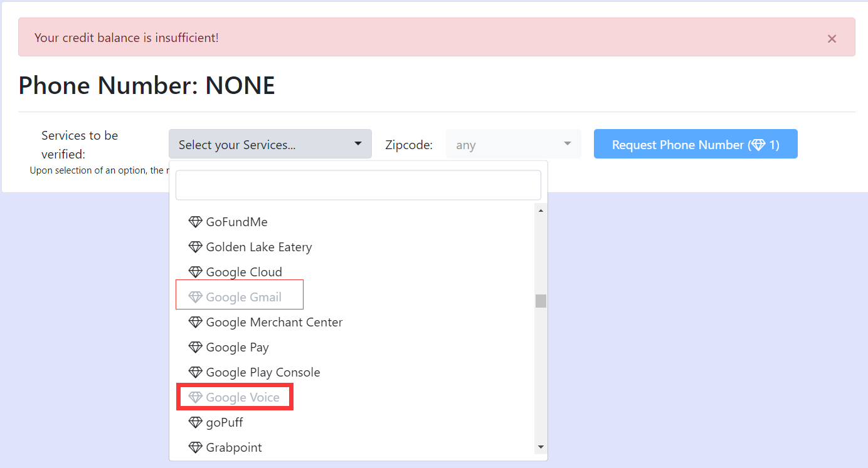Collapse the Select your Services dropdown
This screenshot has width=868, height=468.
270,144
